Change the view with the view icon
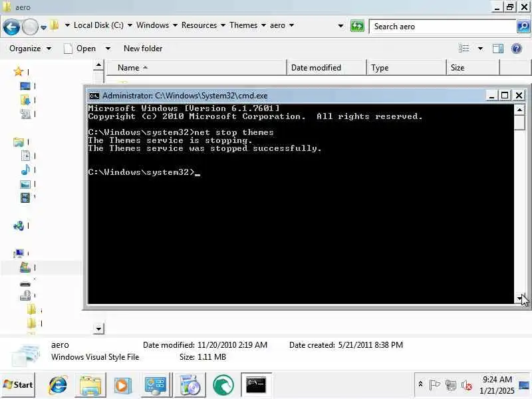The width and height of the screenshot is (532, 399). (x=464, y=49)
